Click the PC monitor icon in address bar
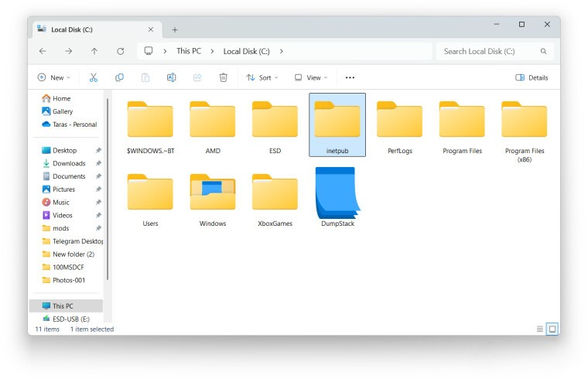 tap(149, 50)
